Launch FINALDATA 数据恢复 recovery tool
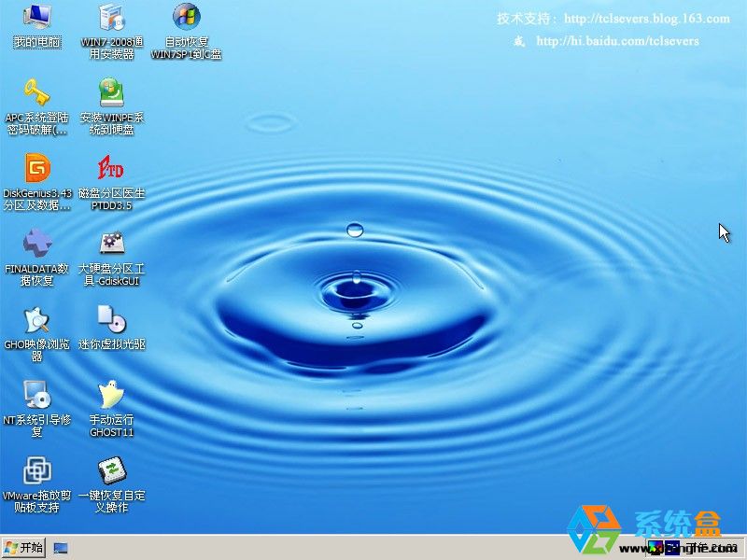747x560 pixels. click(x=35, y=245)
